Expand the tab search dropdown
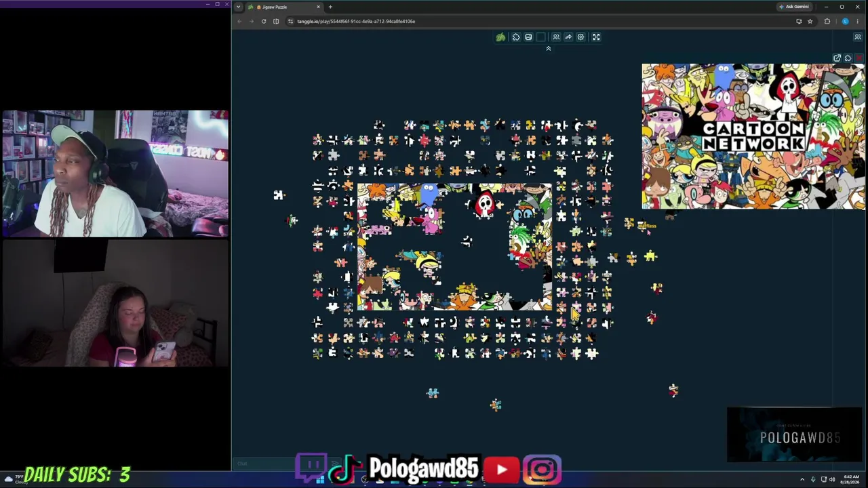Image resolution: width=868 pixels, height=488 pixels. pos(238,7)
